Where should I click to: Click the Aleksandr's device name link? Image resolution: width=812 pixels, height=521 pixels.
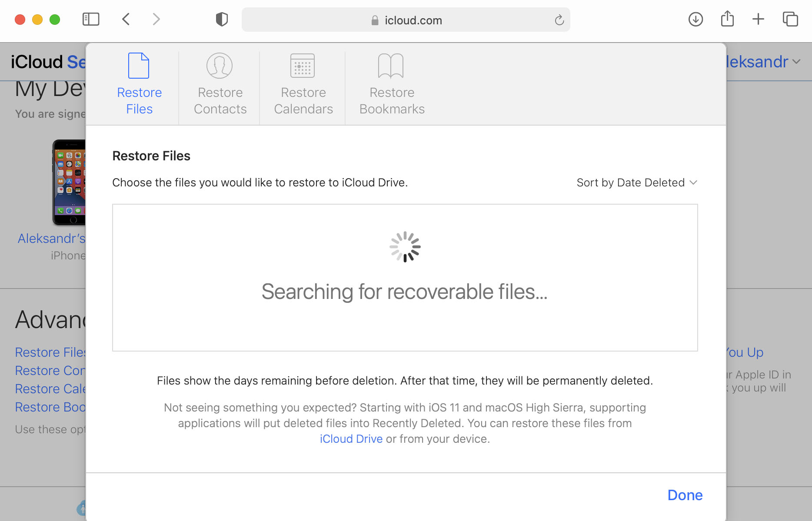[x=51, y=239]
